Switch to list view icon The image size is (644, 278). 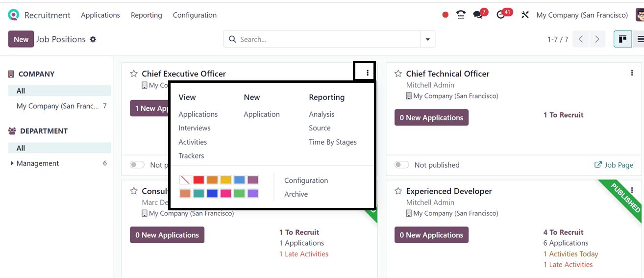640,39
